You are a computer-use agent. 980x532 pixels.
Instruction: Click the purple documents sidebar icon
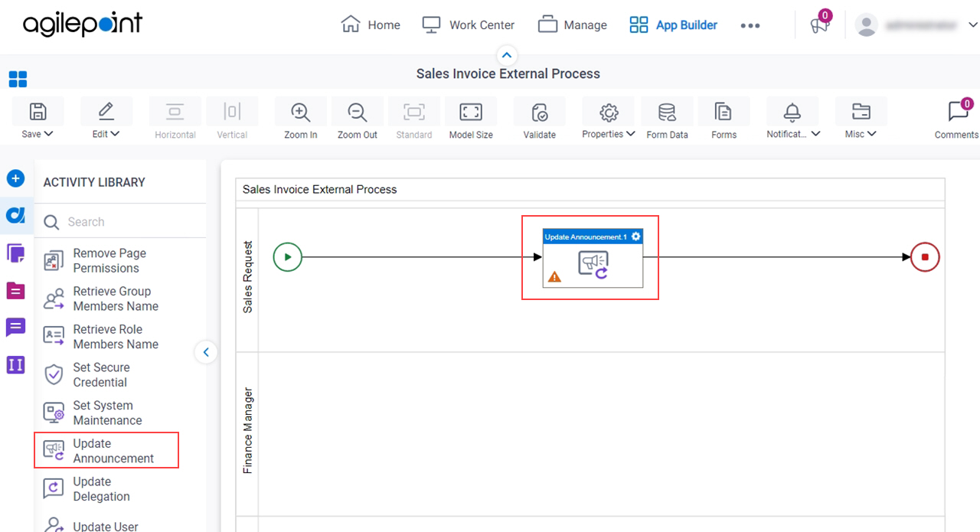[x=15, y=253]
